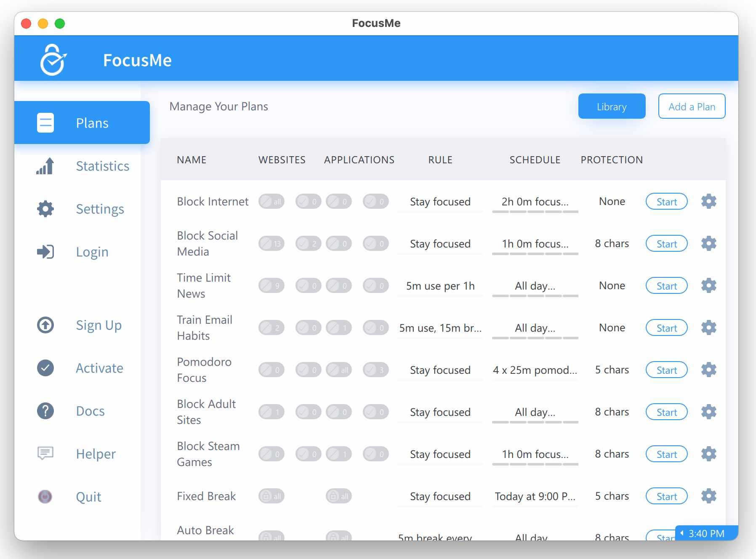Start the Block Adult Sites plan
Image resolution: width=756 pixels, height=559 pixels.
tap(667, 412)
